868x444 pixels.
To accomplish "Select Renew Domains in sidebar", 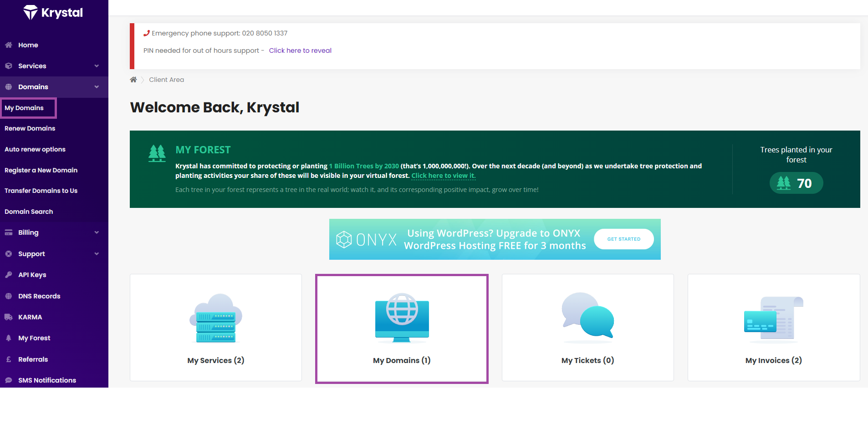I will pyautogui.click(x=30, y=128).
